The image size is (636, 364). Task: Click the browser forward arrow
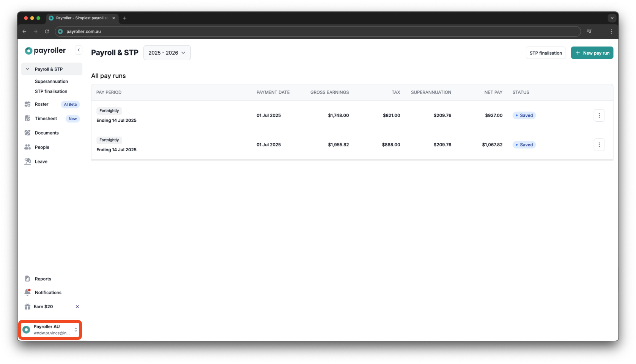[36, 31]
